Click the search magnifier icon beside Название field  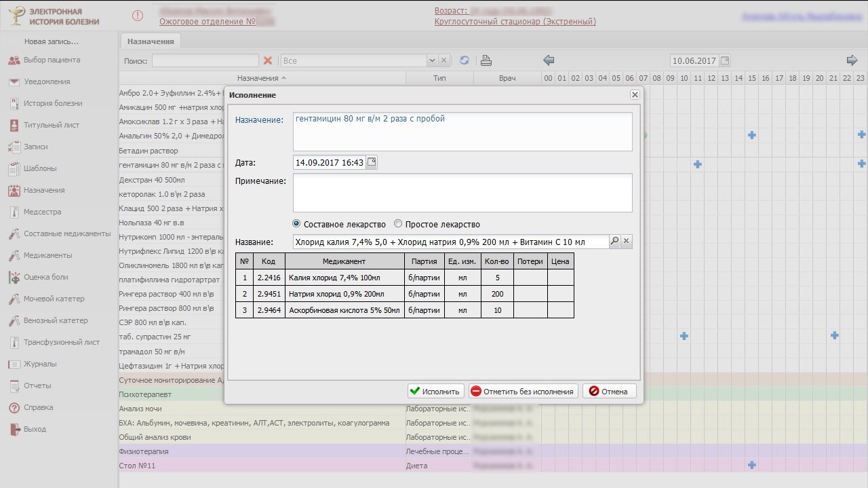pyautogui.click(x=614, y=242)
